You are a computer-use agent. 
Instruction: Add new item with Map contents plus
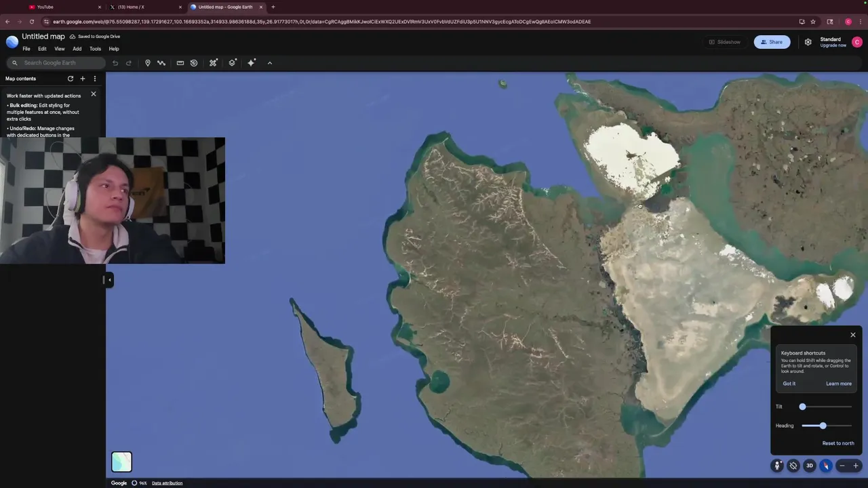[x=83, y=79]
